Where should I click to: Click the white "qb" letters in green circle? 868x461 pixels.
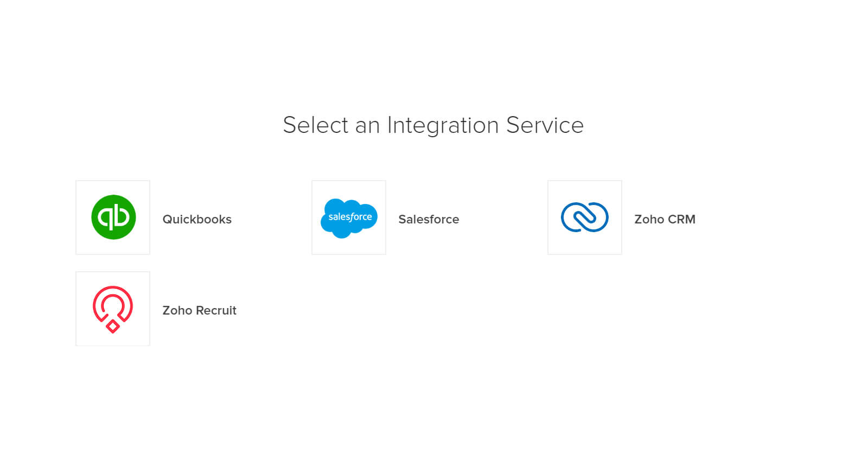coord(113,217)
